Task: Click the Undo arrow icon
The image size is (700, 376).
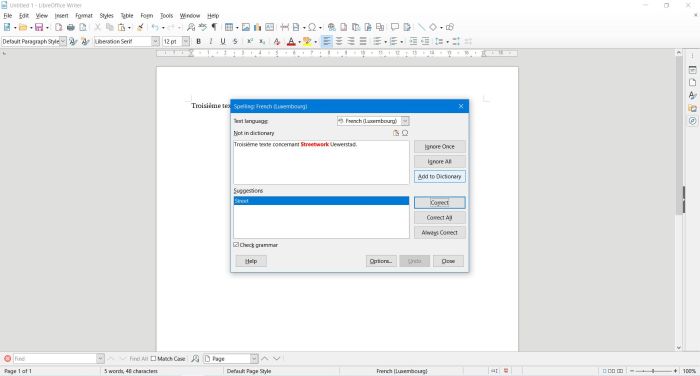Action: (155, 27)
